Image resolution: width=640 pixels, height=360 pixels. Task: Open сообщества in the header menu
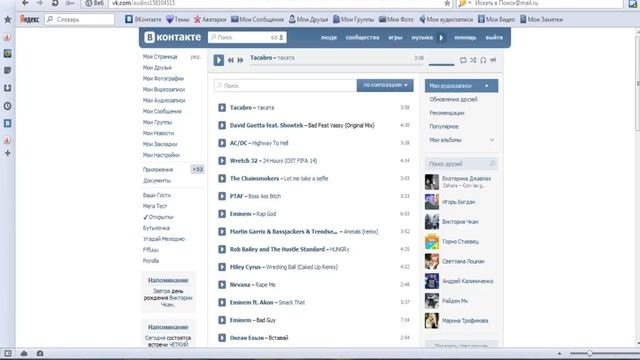pos(362,38)
